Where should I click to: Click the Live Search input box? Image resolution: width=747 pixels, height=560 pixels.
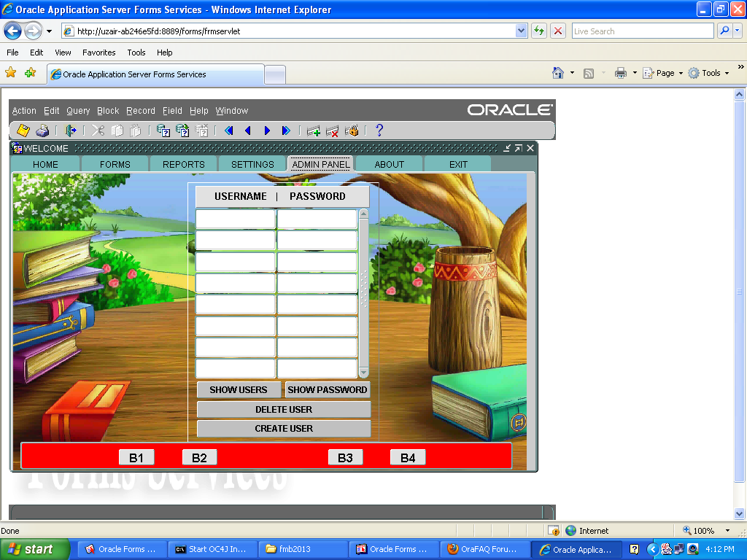(643, 31)
